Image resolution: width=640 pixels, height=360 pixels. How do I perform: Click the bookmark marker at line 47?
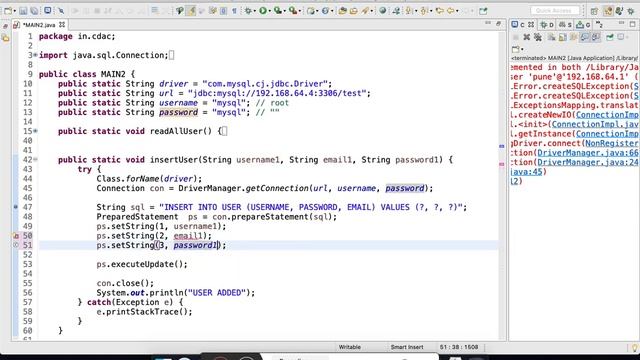pos(16,207)
